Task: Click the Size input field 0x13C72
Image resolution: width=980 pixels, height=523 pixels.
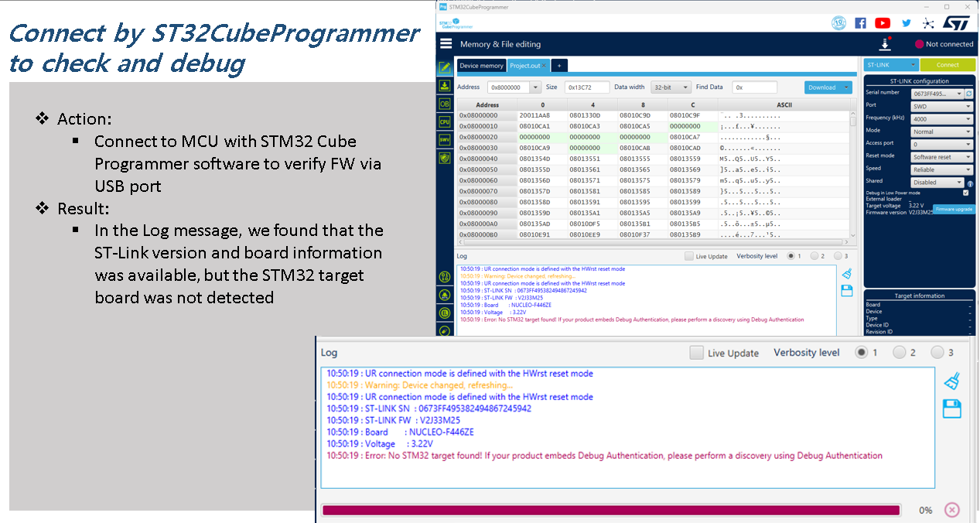Action: coord(586,87)
